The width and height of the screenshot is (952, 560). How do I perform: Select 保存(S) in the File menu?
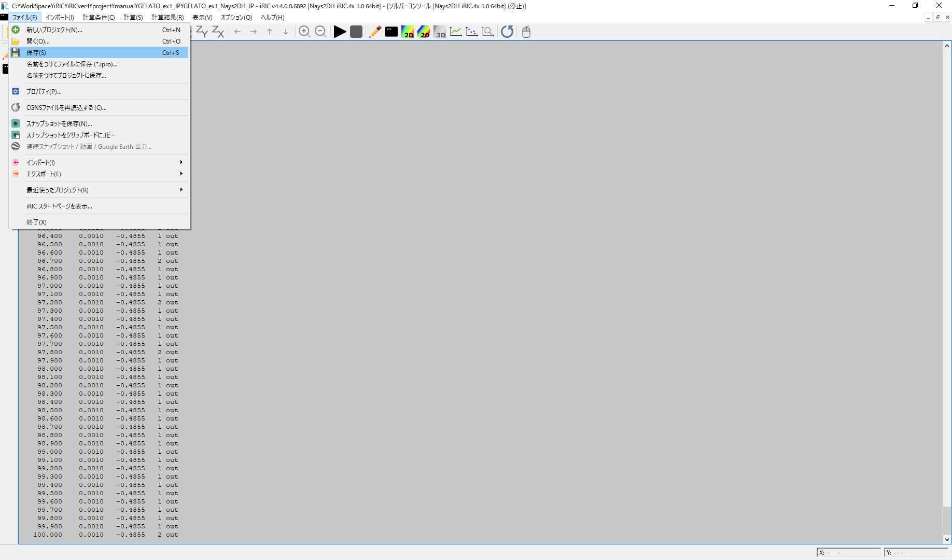99,52
